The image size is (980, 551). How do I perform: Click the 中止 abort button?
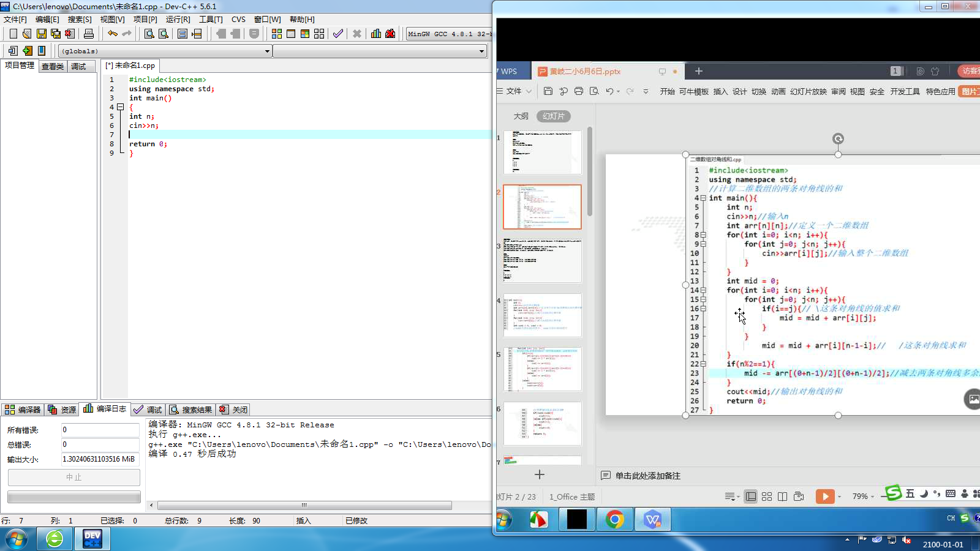73,477
